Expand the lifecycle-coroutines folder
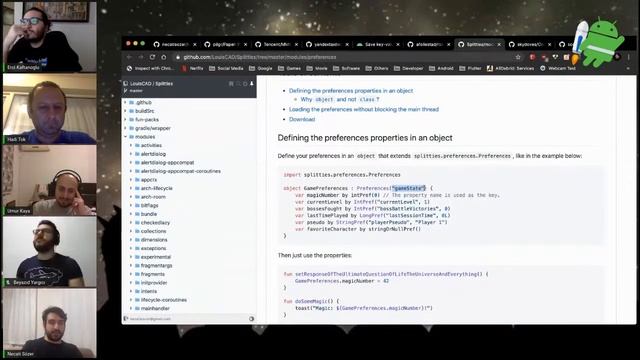The width and height of the screenshot is (640, 360). click(x=131, y=300)
